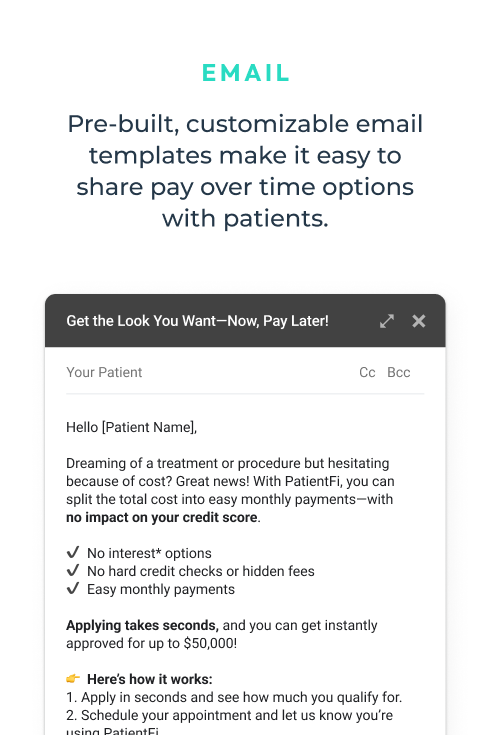Screen dimensions: 491x735
Task: Click the checkmark beside Easy monthly payments
Action: tap(73, 588)
